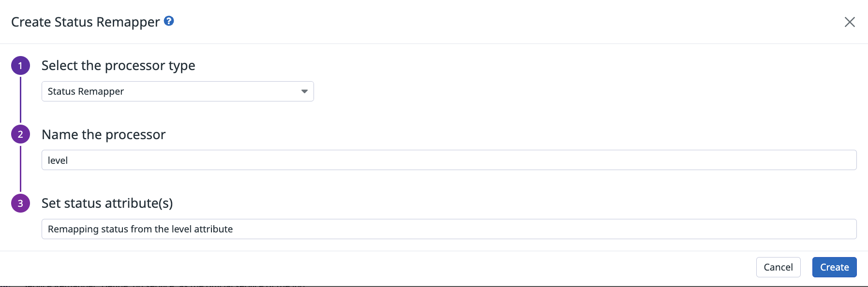Click the step 2 circle badge

(20, 134)
